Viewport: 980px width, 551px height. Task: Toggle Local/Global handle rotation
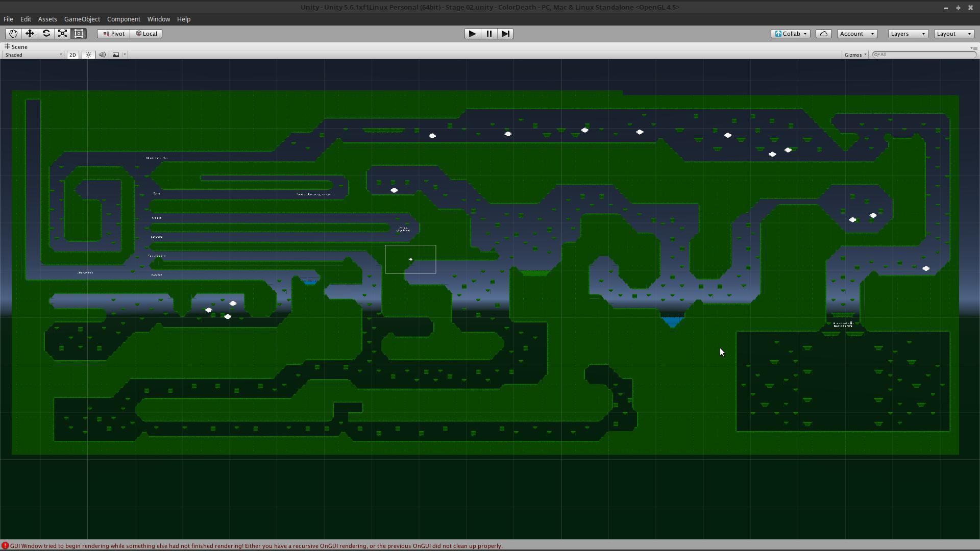(x=146, y=34)
